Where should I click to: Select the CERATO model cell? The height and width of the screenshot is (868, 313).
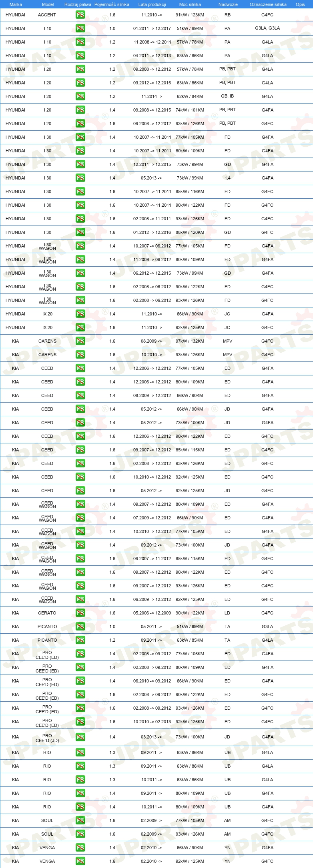47,613
